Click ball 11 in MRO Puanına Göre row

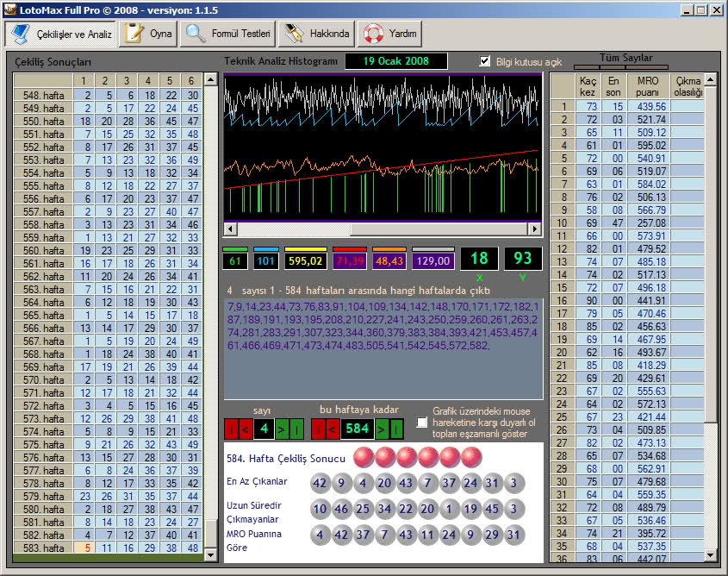(427, 535)
